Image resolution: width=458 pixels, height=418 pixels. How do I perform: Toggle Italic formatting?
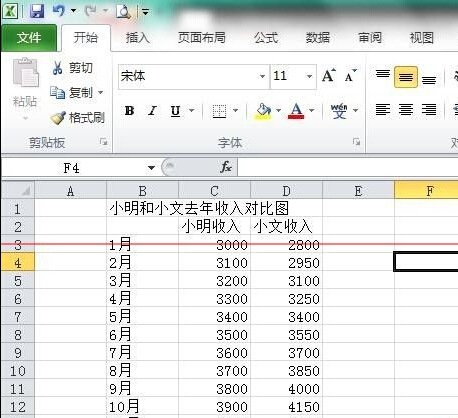click(x=153, y=110)
